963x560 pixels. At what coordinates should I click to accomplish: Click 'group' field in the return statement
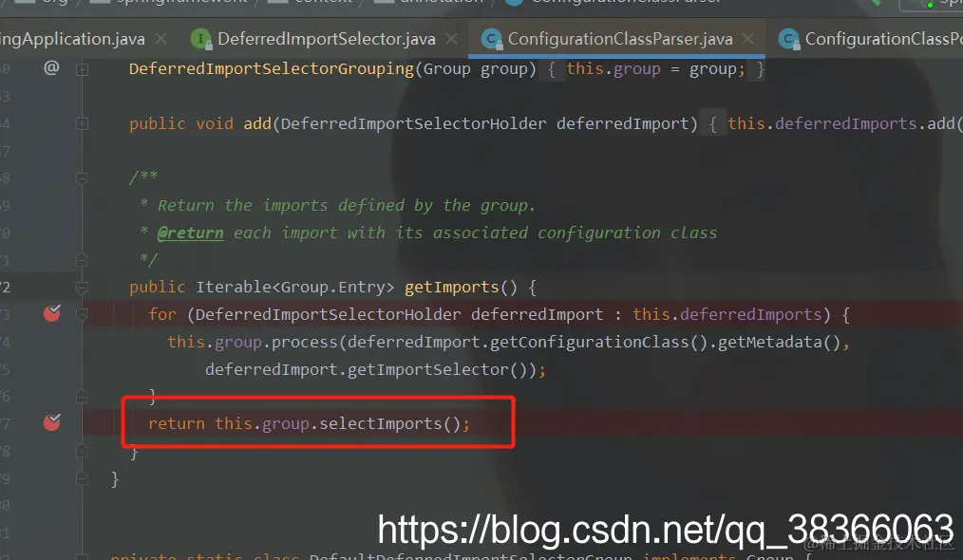(286, 423)
